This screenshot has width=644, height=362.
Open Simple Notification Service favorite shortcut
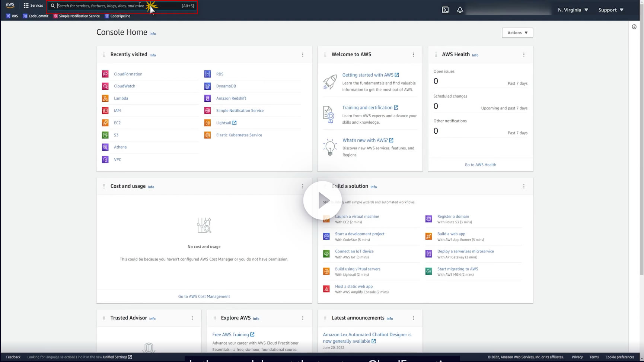77,16
